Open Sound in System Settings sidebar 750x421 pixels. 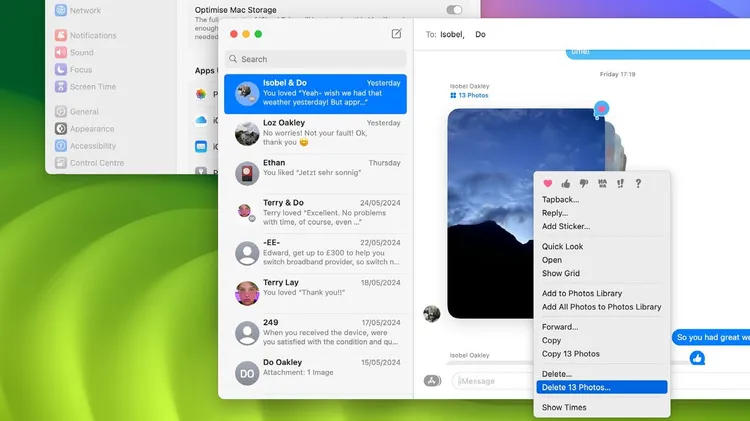(74, 52)
